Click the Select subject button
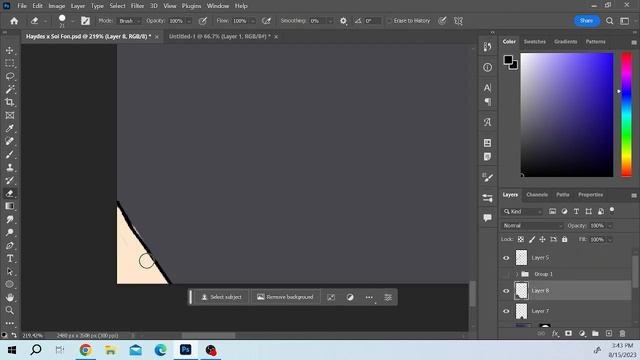The height and width of the screenshot is (360, 640). pyautogui.click(x=222, y=297)
